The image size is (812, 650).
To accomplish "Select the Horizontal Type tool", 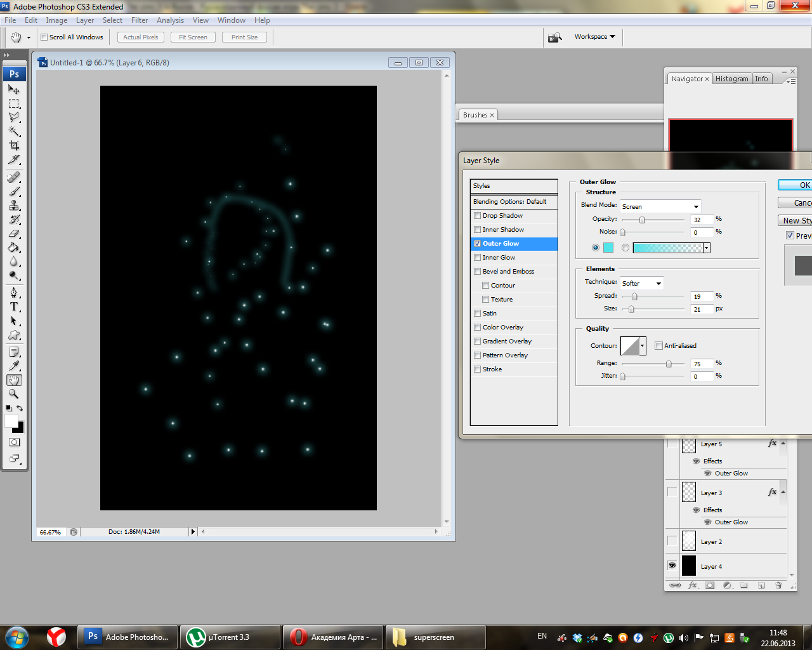I will point(14,307).
